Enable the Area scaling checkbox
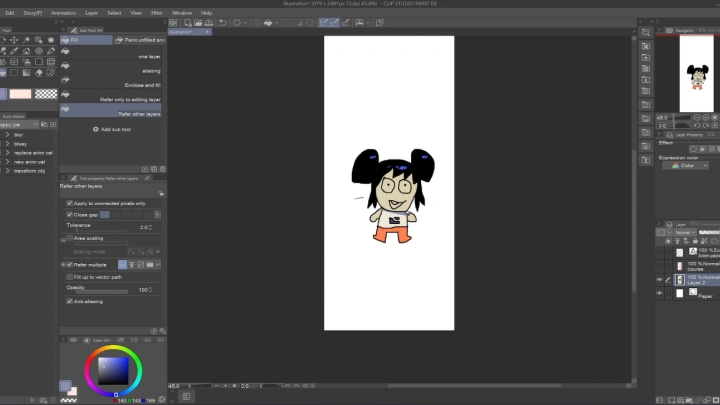 coord(69,238)
